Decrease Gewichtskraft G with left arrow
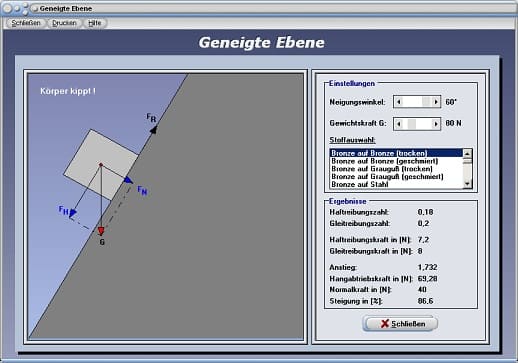Image resolution: width=518 pixels, height=363 pixels. click(399, 124)
